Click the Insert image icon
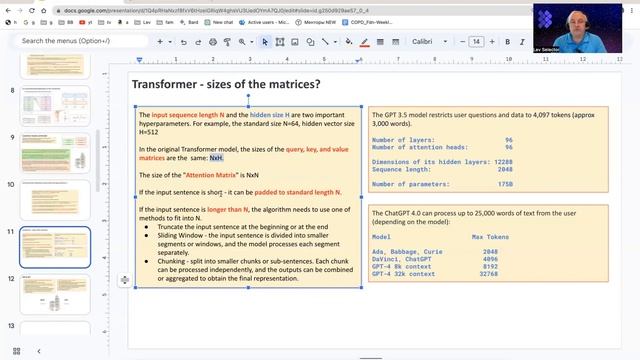The width and height of the screenshot is (640, 360). [295, 42]
